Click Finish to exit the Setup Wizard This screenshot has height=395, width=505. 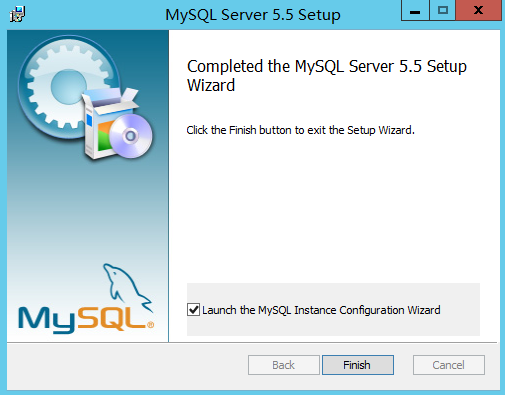pyautogui.click(x=358, y=365)
